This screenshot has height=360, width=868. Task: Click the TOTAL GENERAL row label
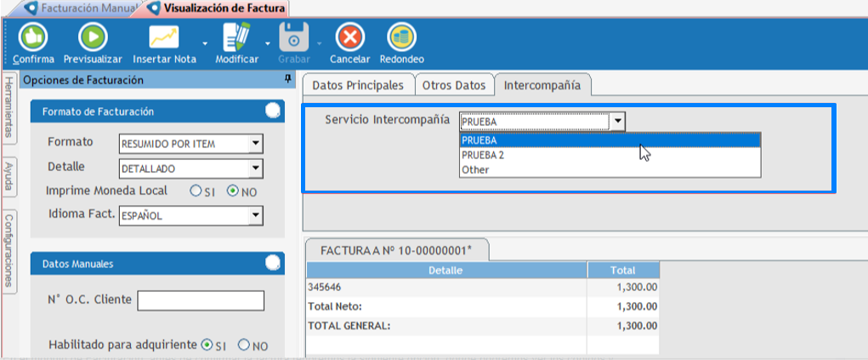tap(349, 326)
